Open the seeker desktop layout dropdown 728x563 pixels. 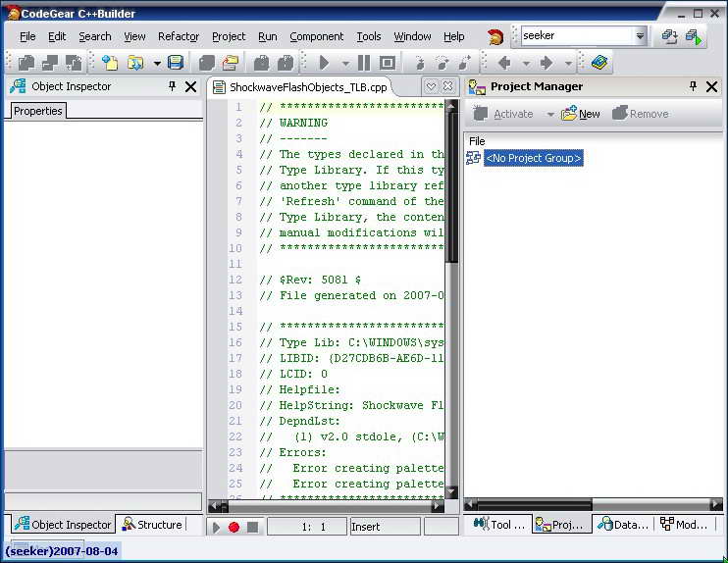click(x=640, y=35)
